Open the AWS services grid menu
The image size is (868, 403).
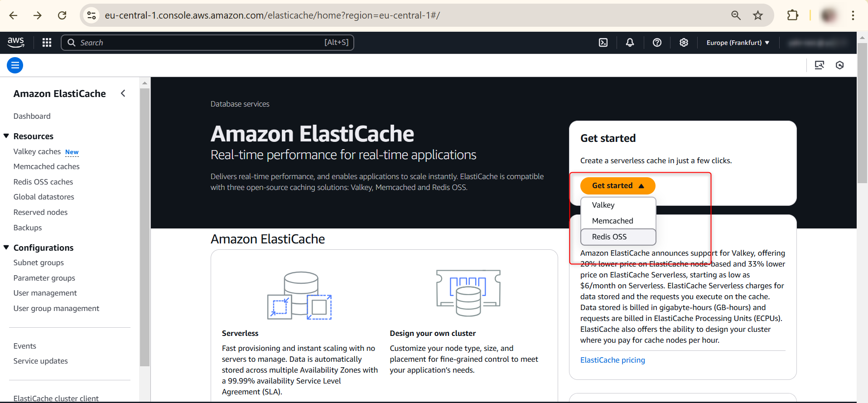(47, 43)
